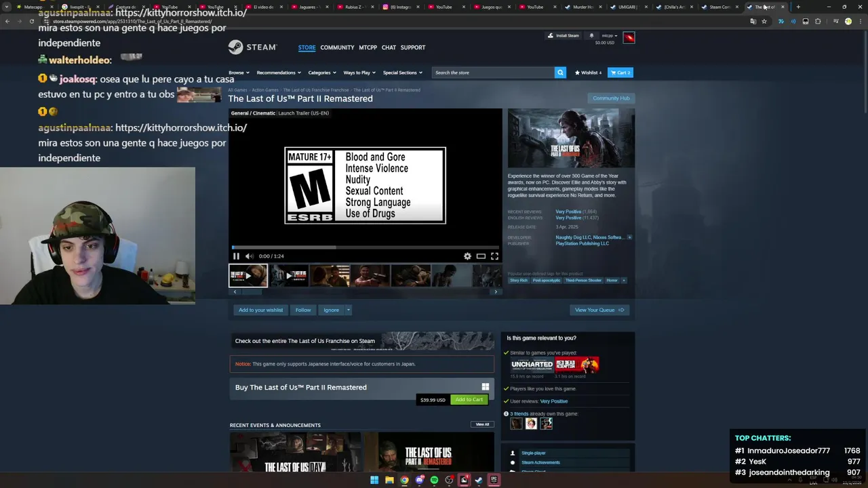Open the Uncharted similar game thumbnail
The image size is (868, 488).
[532, 365]
